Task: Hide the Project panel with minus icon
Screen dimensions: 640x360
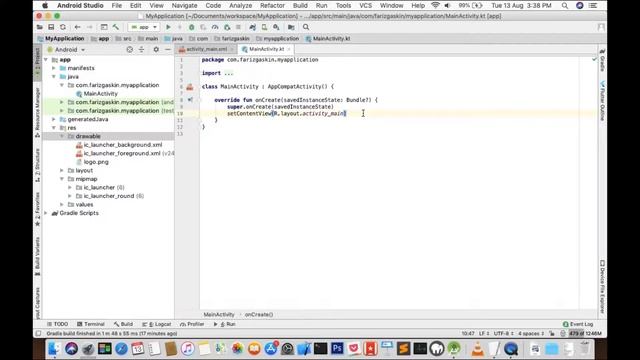Action: (168, 49)
